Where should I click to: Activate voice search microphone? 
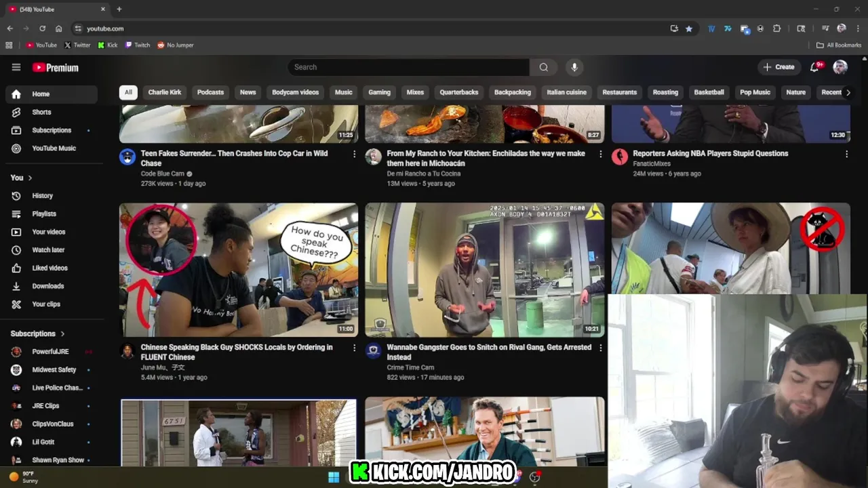pos(574,67)
